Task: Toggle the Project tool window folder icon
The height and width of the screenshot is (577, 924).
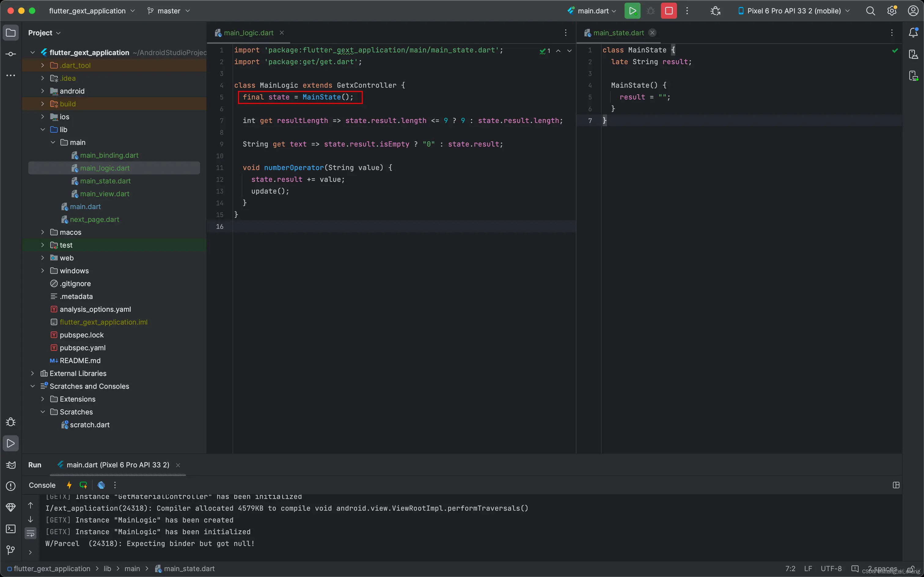Action: pyautogui.click(x=11, y=33)
